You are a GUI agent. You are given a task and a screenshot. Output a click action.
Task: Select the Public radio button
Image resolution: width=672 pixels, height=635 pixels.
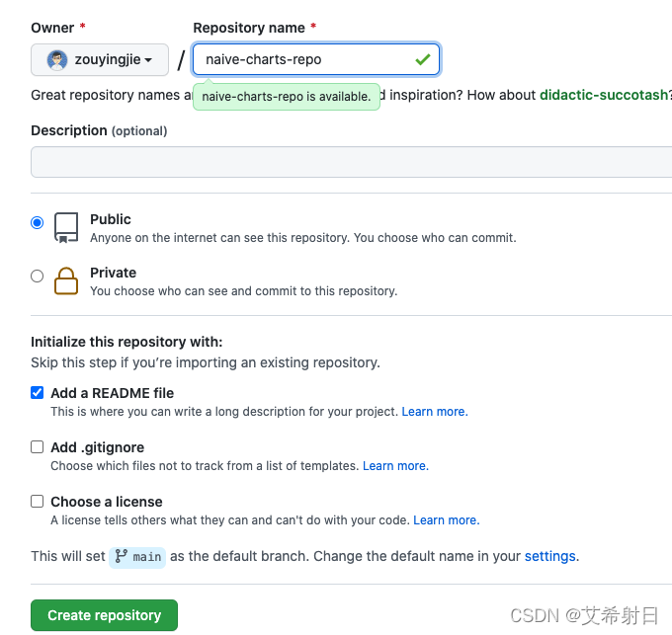(x=38, y=223)
